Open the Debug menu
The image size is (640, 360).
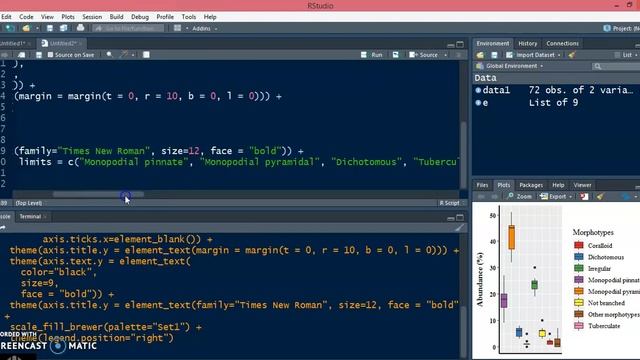coord(140,17)
